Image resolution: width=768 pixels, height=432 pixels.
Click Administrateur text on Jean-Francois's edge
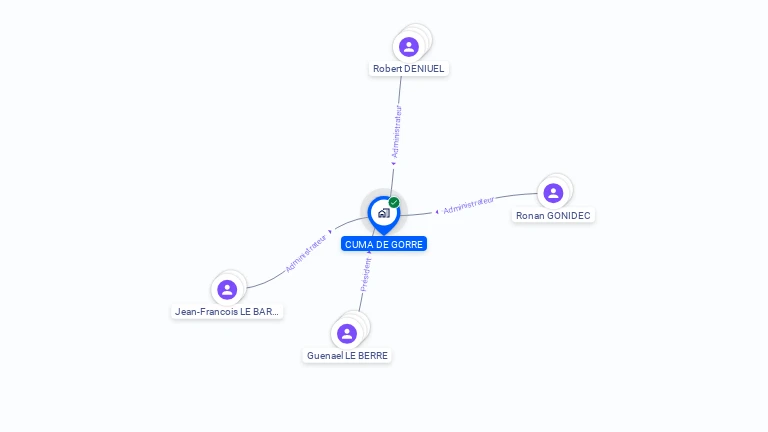click(306, 253)
